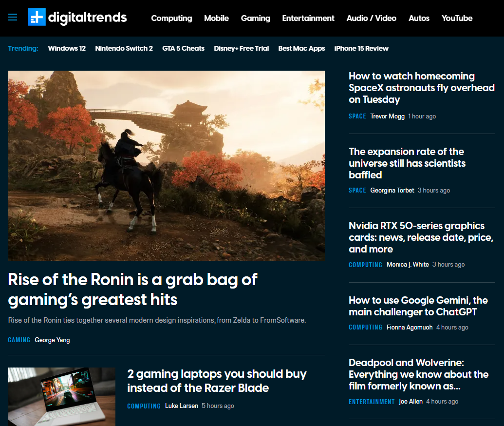Click SPACE tag under SpaceX article
The width and height of the screenshot is (504, 426).
click(x=357, y=116)
